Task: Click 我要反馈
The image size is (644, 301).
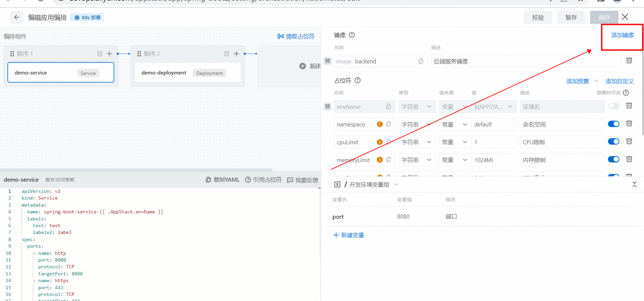Action: point(303,180)
